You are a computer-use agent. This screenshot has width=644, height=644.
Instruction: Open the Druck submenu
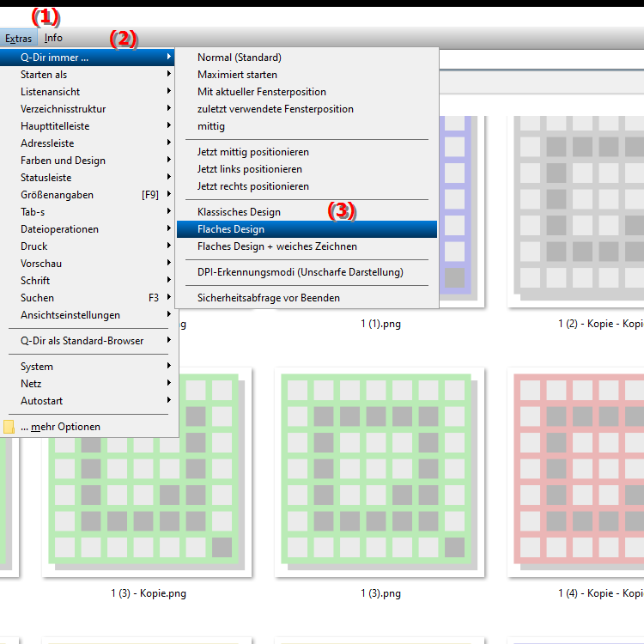pyautogui.click(x=88, y=246)
